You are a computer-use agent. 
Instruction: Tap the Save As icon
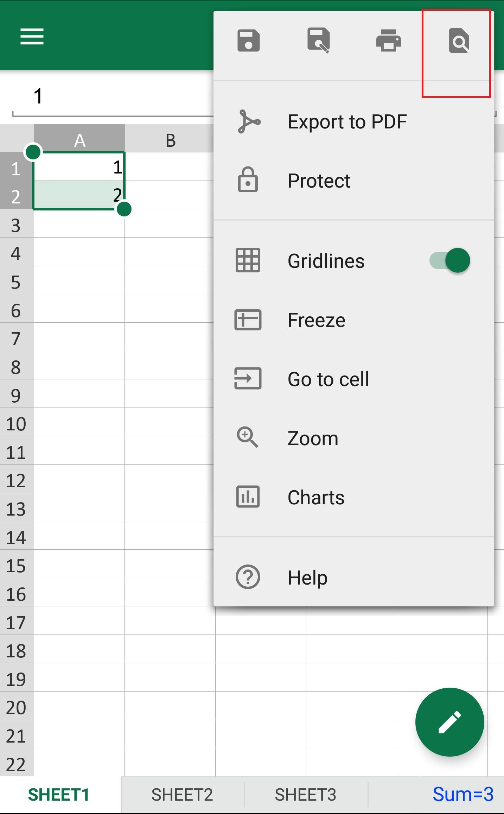[x=319, y=40]
